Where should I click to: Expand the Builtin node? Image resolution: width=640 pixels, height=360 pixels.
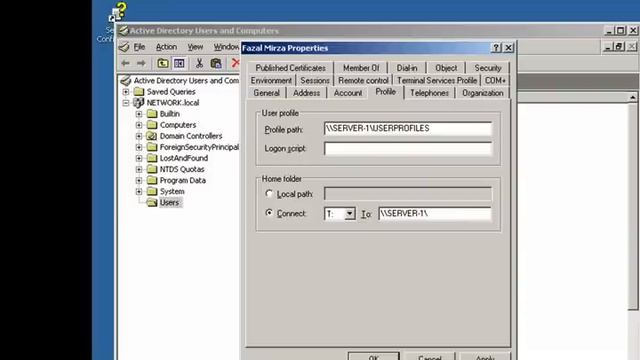point(139,114)
